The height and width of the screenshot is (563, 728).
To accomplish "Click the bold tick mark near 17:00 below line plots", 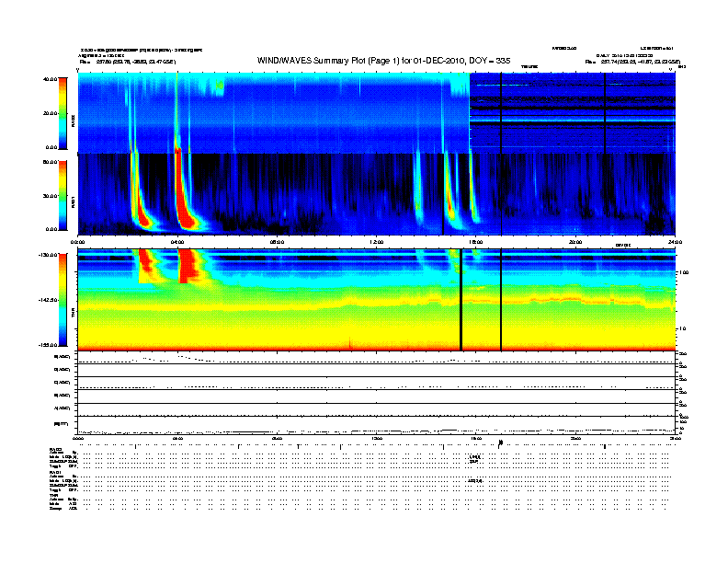I will (500, 443).
